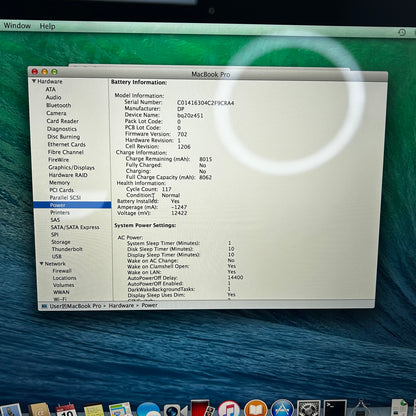
Task: Collapse the Network section triangle
Action: (x=42, y=263)
